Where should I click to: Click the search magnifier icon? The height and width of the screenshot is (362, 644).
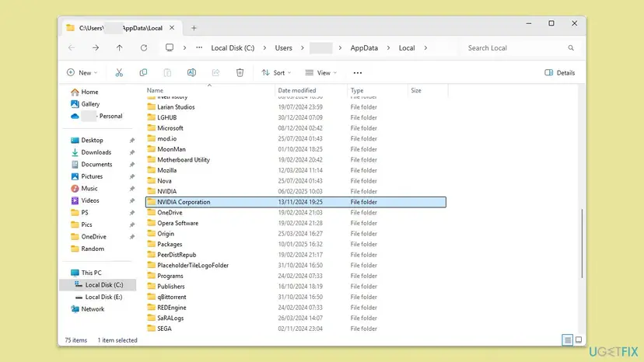pyautogui.click(x=571, y=47)
